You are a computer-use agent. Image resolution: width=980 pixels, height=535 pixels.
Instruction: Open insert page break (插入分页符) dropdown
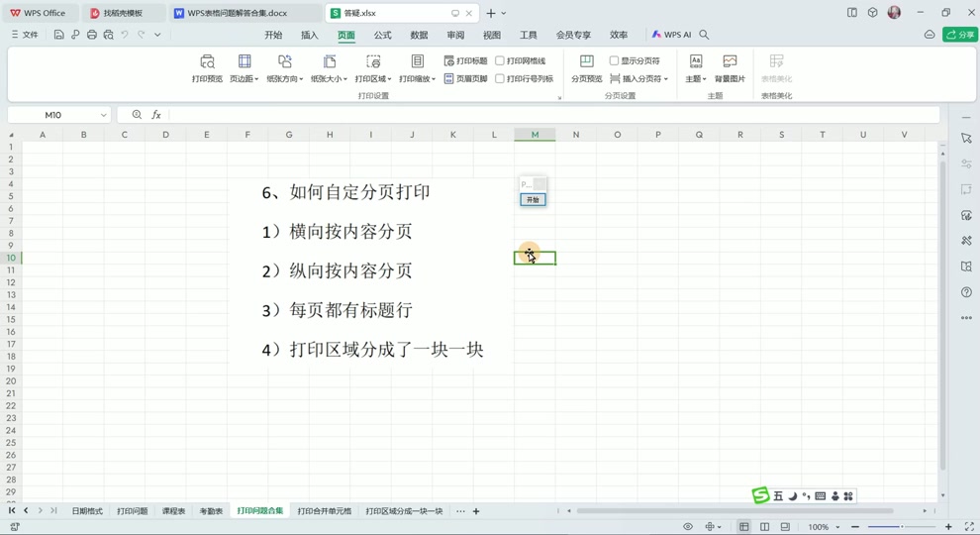click(x=638, y=79)
